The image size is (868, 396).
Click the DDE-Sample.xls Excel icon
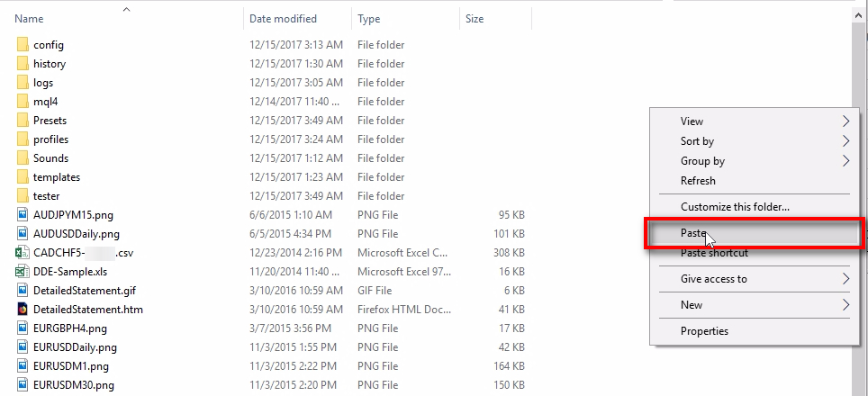click(23, 272)
